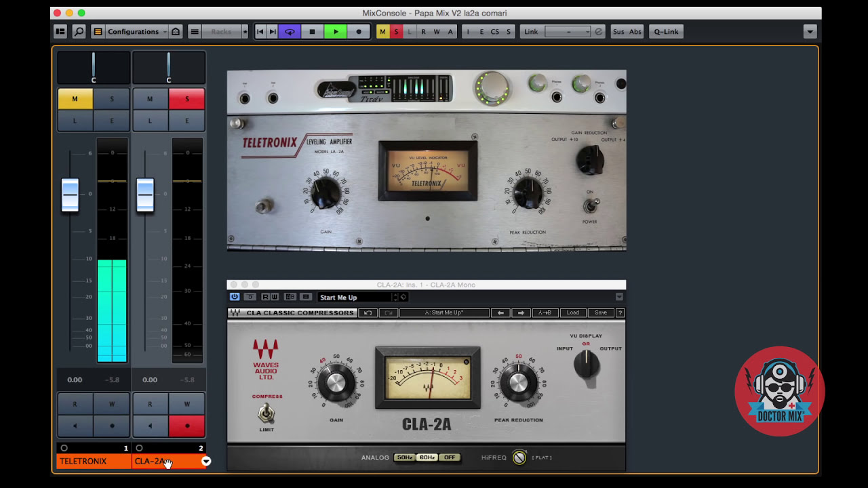Bypass all EQs with toolbar E

pyautogui.click(x=482, y=32)
